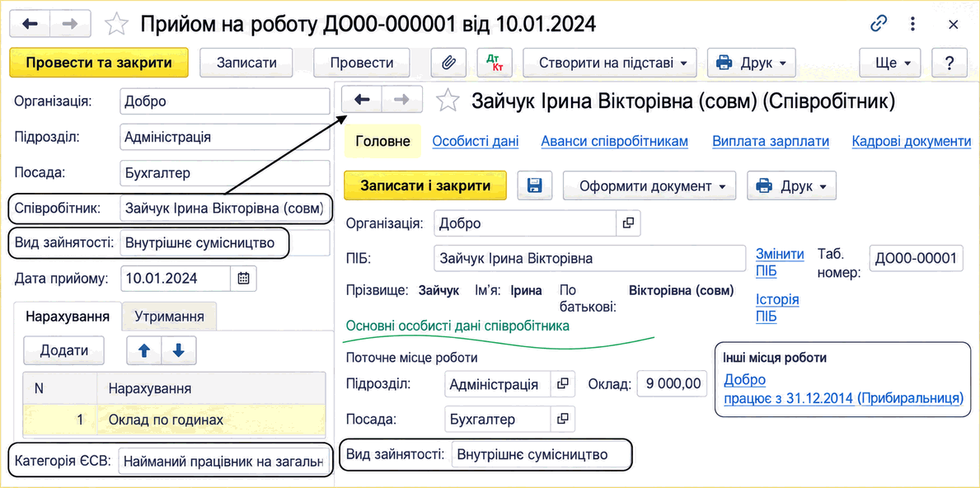Open Особисті дані section
The height and width of the screenshot is (488, 980).
[476, 141]
